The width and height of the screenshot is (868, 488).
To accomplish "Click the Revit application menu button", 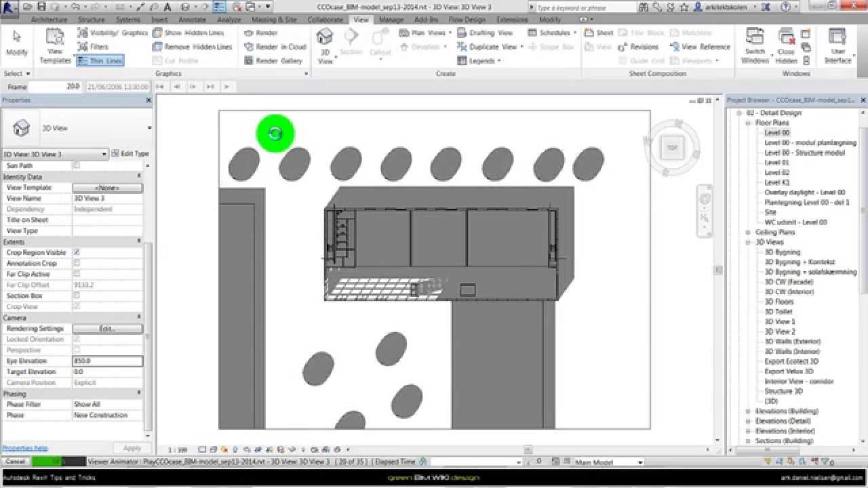I will (9, 7).
